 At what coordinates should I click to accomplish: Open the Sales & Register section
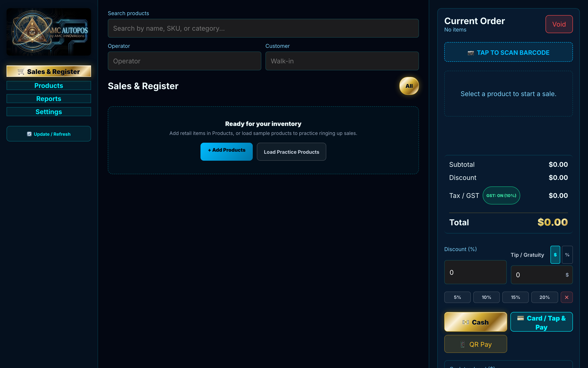pyautogui.click(x=49, y=71)
